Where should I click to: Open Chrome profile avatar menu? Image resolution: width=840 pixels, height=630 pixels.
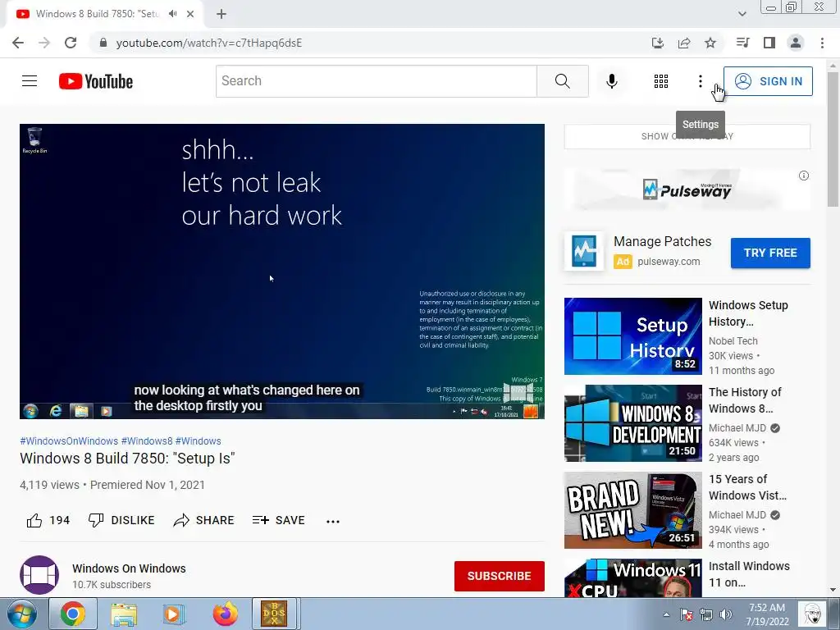tap(796, 43)
